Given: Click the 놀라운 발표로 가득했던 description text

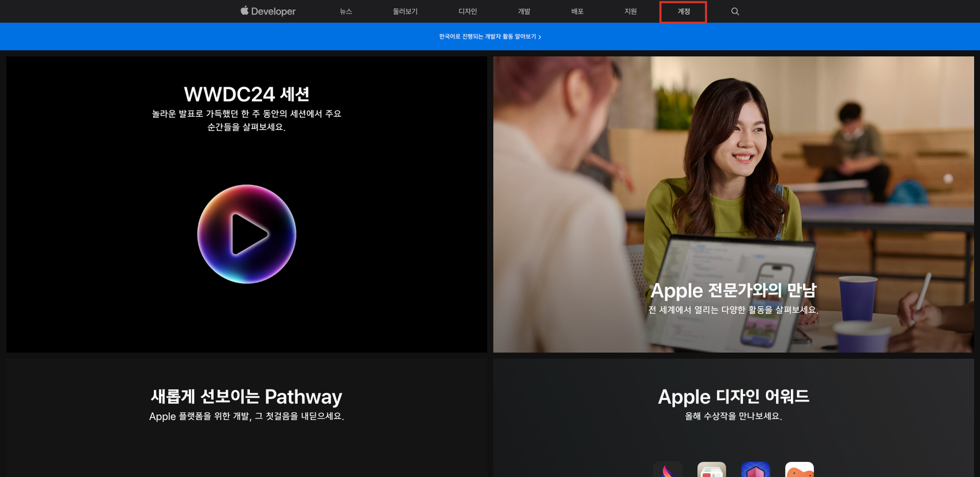Looking at the screenshot, I should pos(246,120).
